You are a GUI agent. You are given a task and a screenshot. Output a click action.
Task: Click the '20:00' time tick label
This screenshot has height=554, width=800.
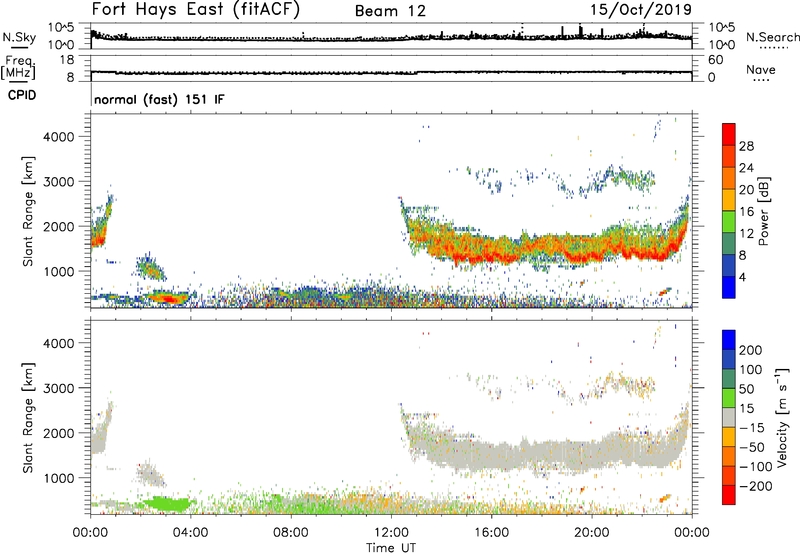(591, 533)
